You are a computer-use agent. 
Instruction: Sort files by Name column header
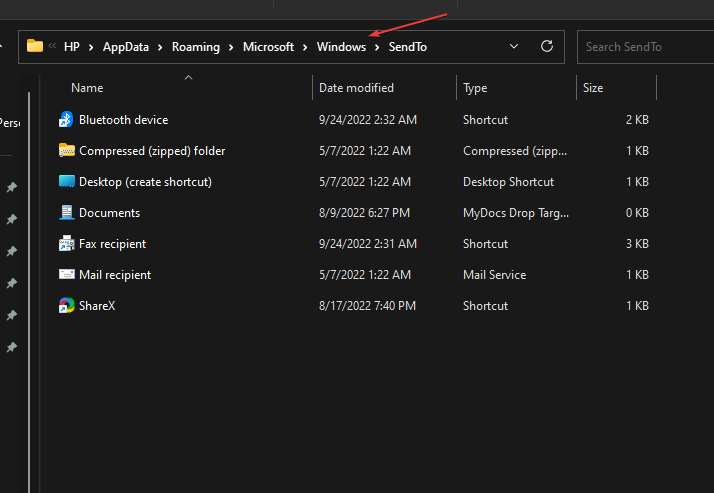(87, 88)
